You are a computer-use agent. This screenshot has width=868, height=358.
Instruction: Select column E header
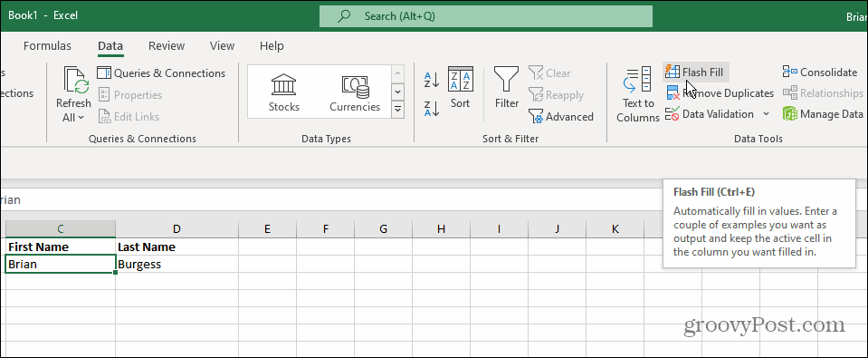pos(267,229)
